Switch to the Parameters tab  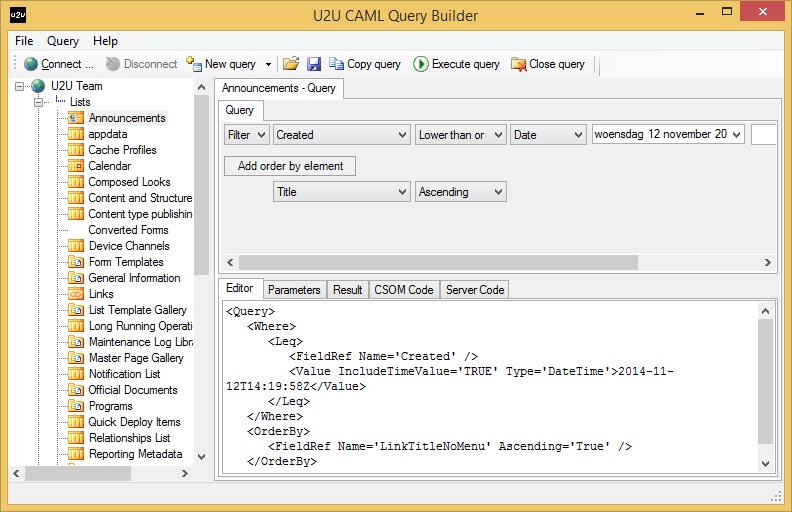(294, 290)
